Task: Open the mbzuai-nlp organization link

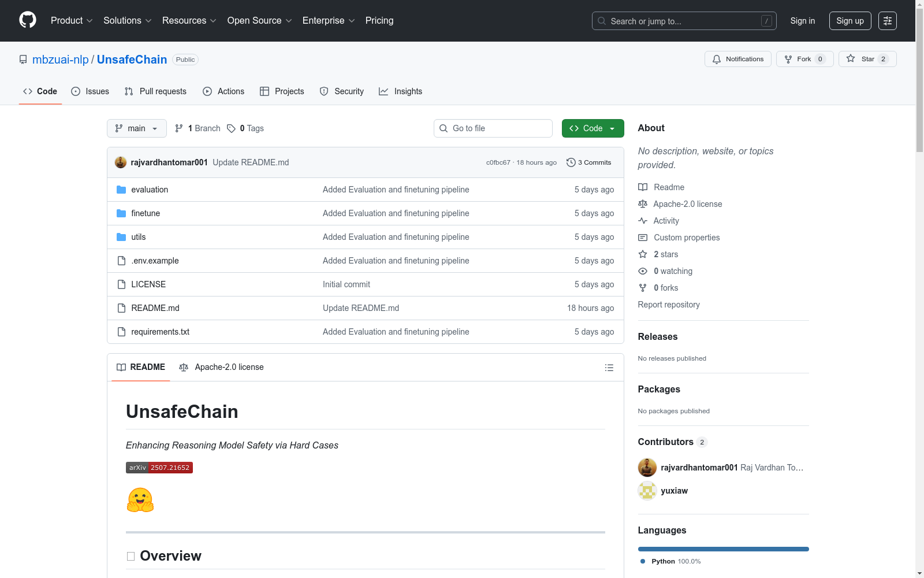Action: (61, 60)
